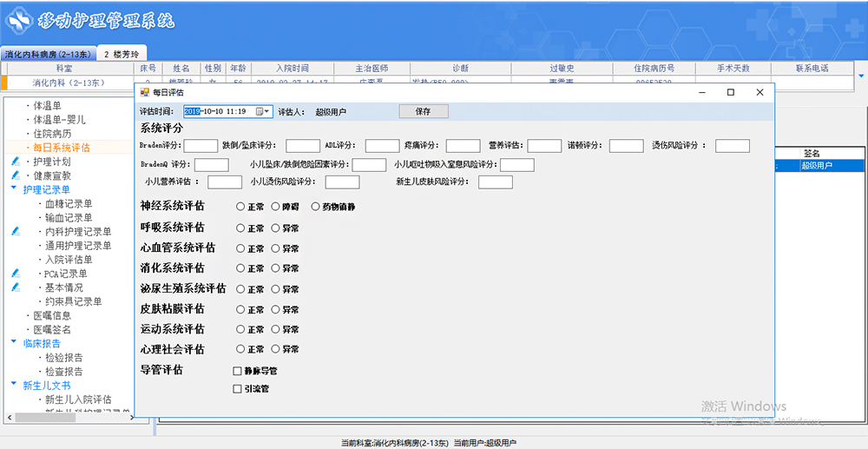
Task: Click the 营养评估 input field
Action: 544,146
